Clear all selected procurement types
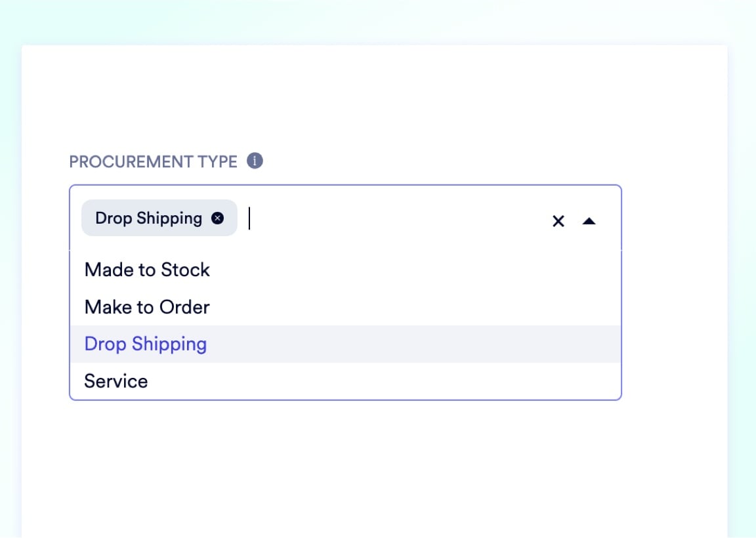Screen dimensions: 756x538 point(558,221)
